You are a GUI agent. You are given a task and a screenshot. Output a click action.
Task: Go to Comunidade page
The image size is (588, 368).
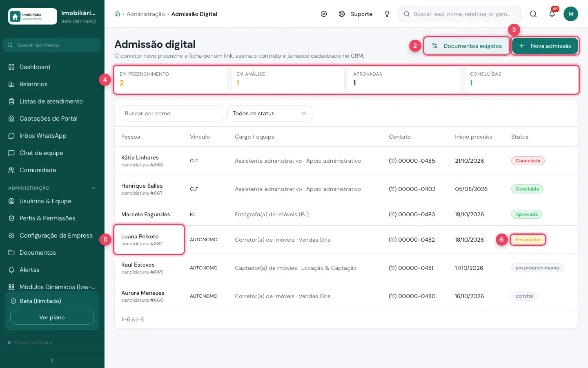click(x=52, y=170)
